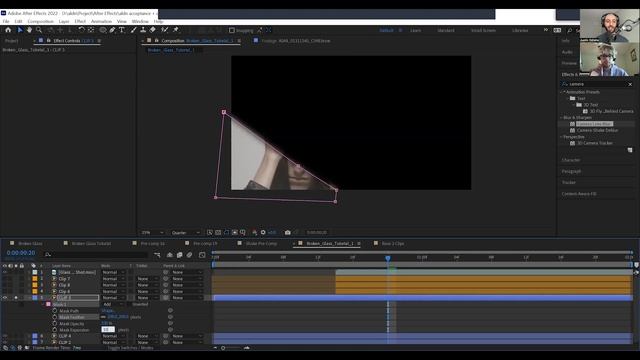The image size is (640, 360).
Task: Open Mask 1 mode Add dropdown
Action: pos(113,304)
